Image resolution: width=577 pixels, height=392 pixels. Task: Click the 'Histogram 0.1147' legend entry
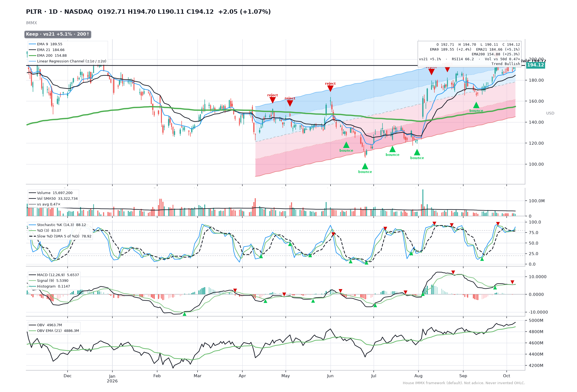49,287
